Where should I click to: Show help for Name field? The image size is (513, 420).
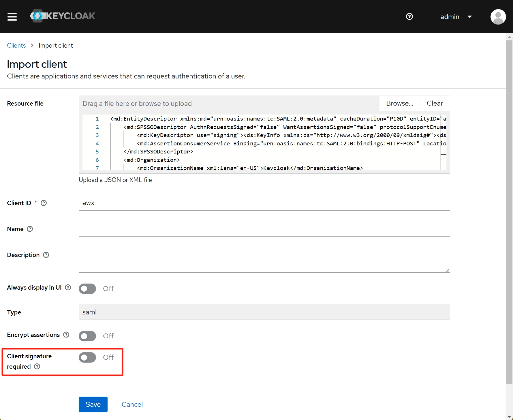30,229
